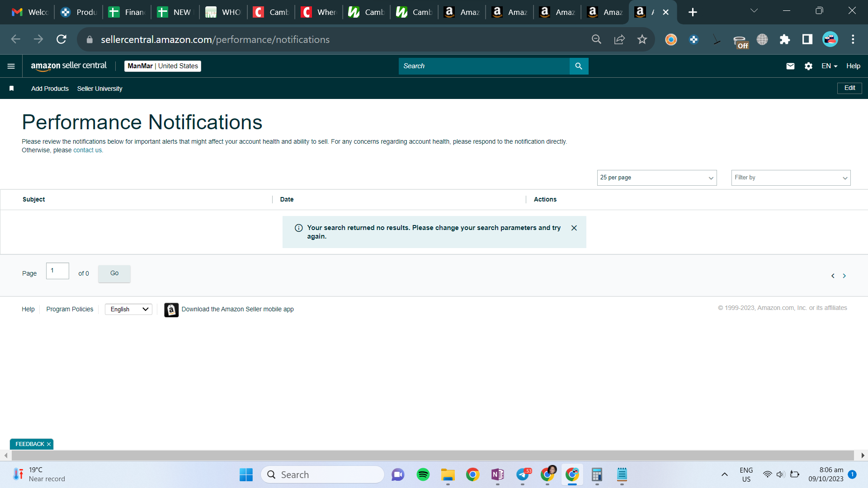Dismiss the no results alert
868x488 pixels.
[574, 228]
